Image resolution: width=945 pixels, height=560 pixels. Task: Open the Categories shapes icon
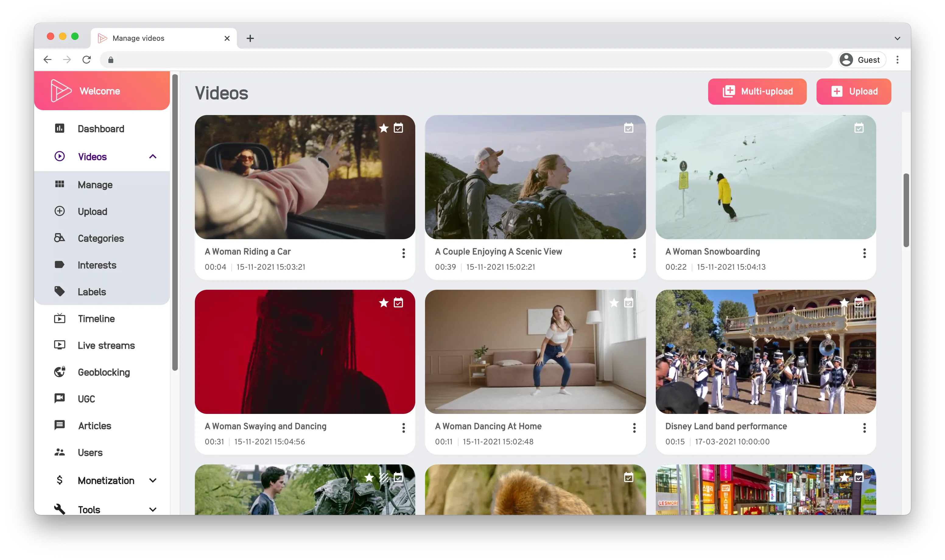coord(60,238)
